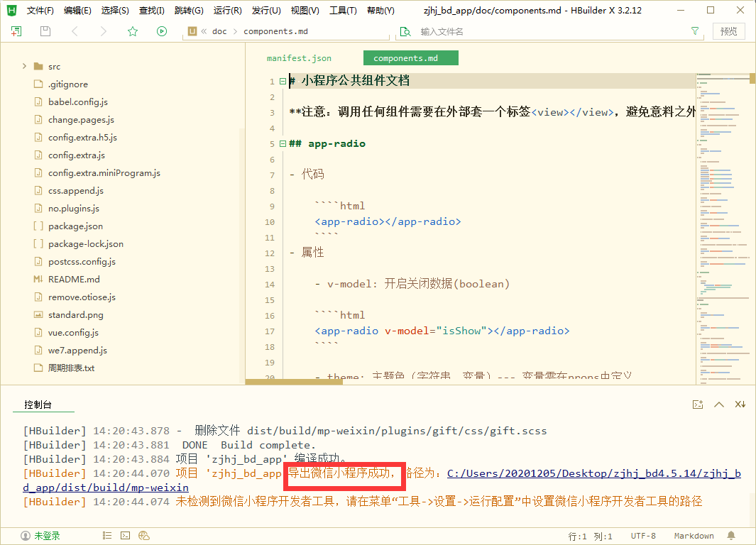Select .gitignore in file tree
The height and width of the screenshot is (545, 756).
click(x=68, y=84)
